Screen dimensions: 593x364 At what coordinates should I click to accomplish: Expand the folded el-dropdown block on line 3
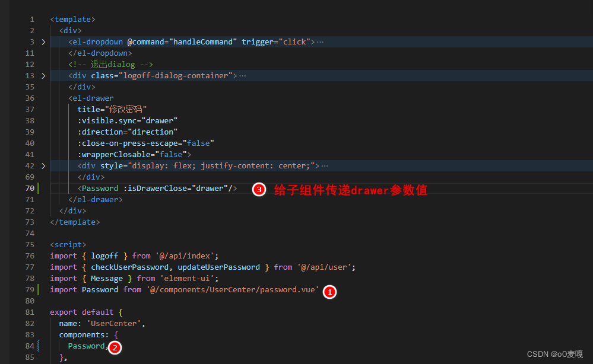[x=43, y=42]
